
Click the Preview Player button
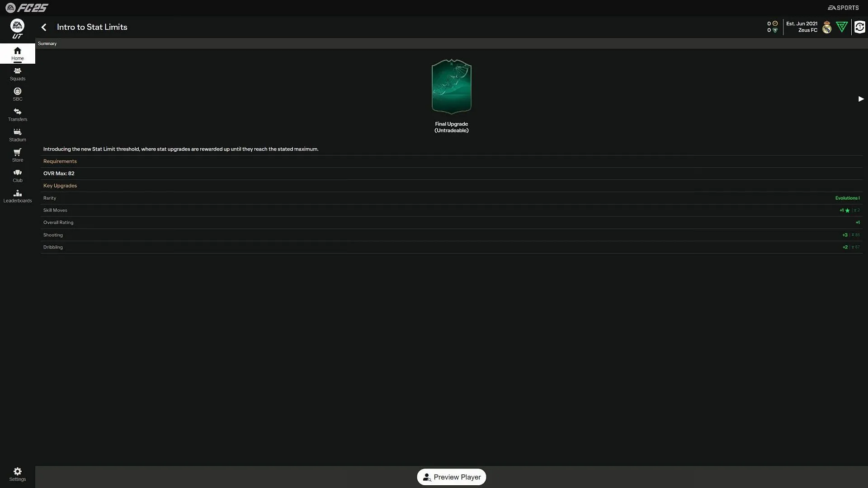click(x=452, y=477)
